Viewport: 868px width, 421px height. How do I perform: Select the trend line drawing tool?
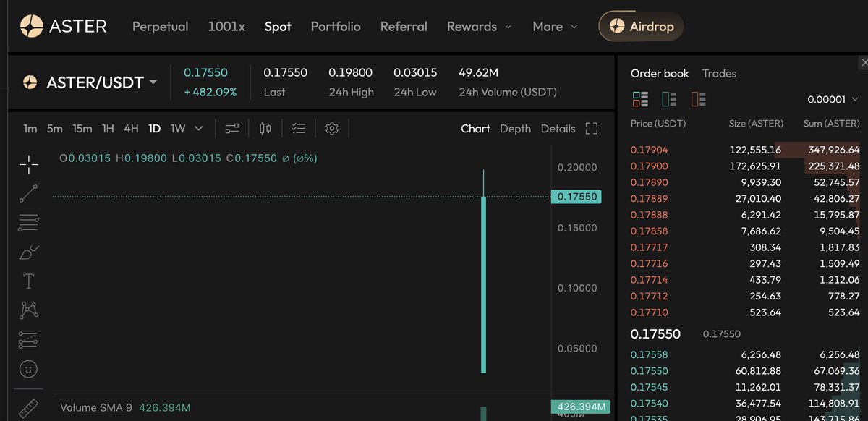point(29,193)
